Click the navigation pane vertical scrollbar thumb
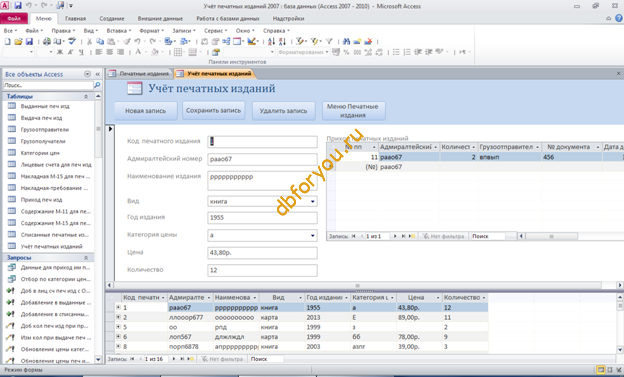Viewport: 624px width, 377px height. click(98, 129)
